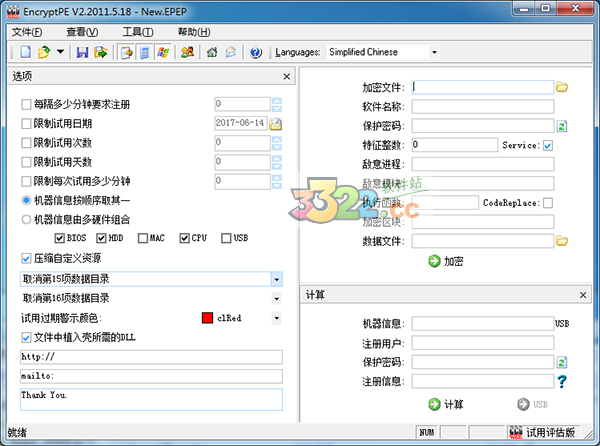Uncheck the HDD checkbox
600x446 pixels.
[x=101, y=238]
